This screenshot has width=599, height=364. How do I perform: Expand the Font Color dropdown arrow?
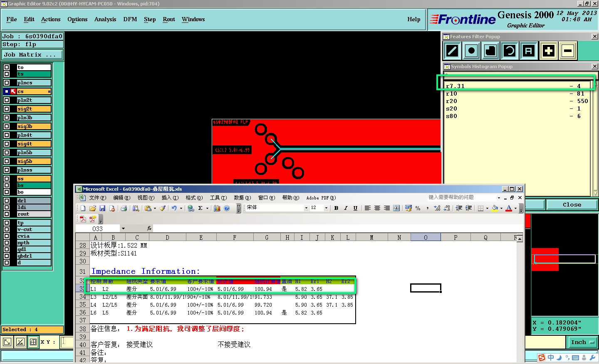point(515,208)
